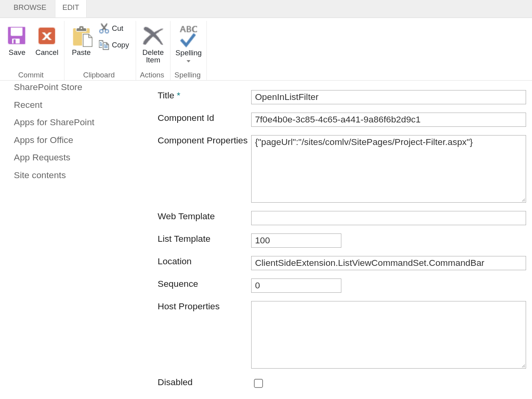Click the Cancel red X icon

pos(47,36)
